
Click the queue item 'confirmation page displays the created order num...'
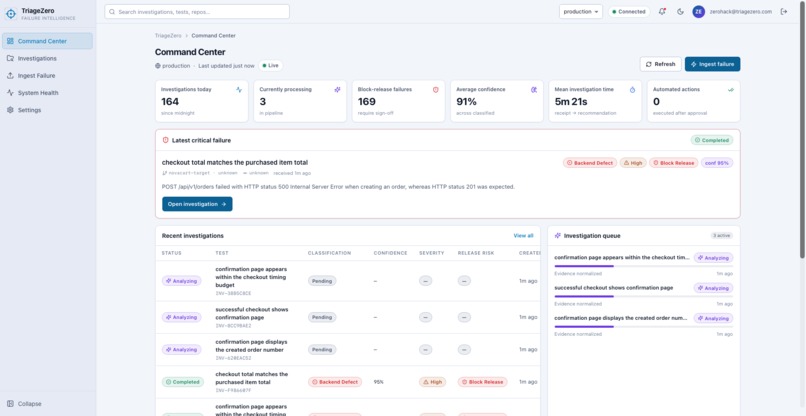[x=644, y=325]
